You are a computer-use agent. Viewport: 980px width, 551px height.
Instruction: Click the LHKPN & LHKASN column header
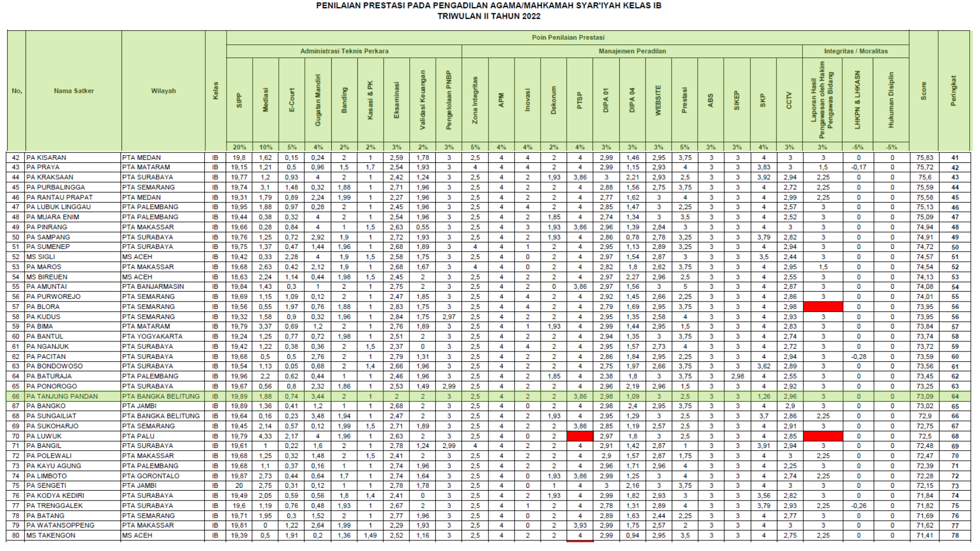coord(857,100)
